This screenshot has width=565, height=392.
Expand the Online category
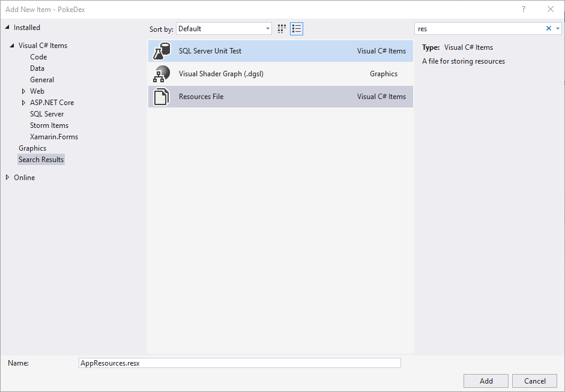coord(7,178)
